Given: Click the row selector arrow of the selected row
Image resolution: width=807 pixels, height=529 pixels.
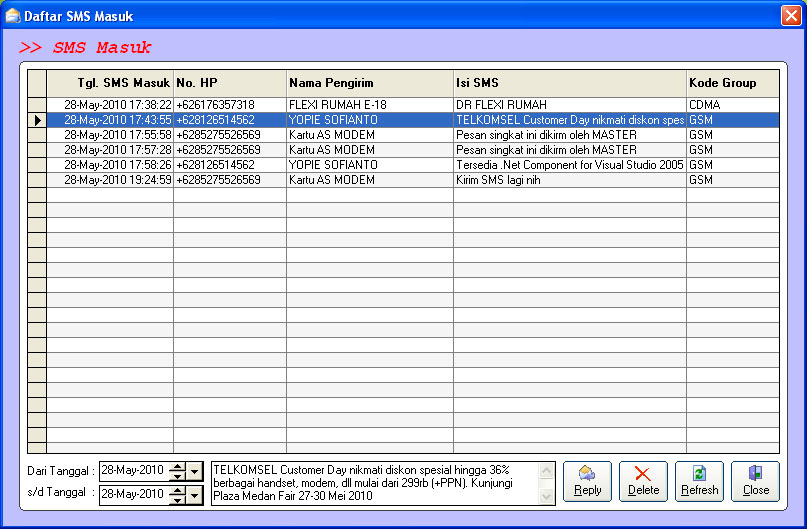Looking at the screenshot, I should [x=37, y=120].
